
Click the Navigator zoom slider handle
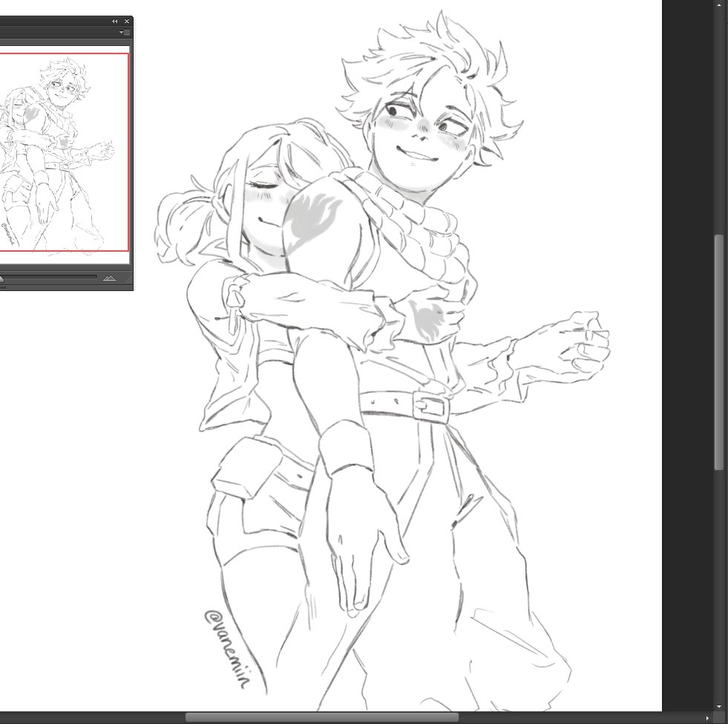[x=1, y=278]
